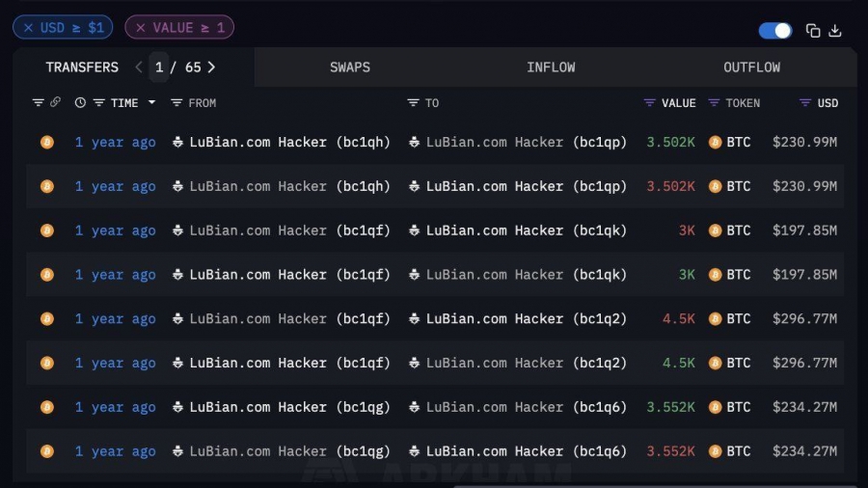Remove the USD ≥ $1 filter chip

(x=28, y=28)
